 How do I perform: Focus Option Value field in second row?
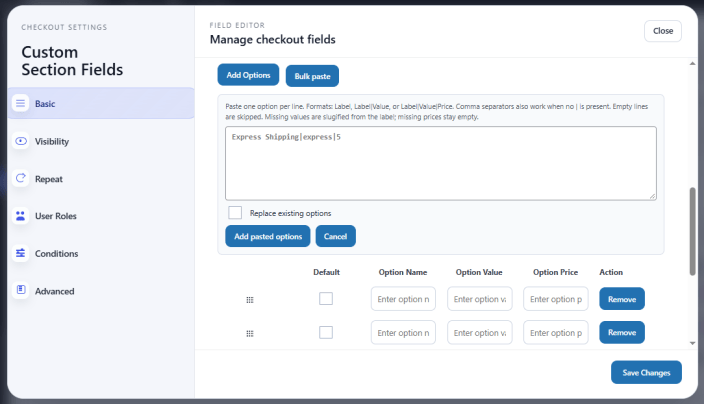point(480,333)
